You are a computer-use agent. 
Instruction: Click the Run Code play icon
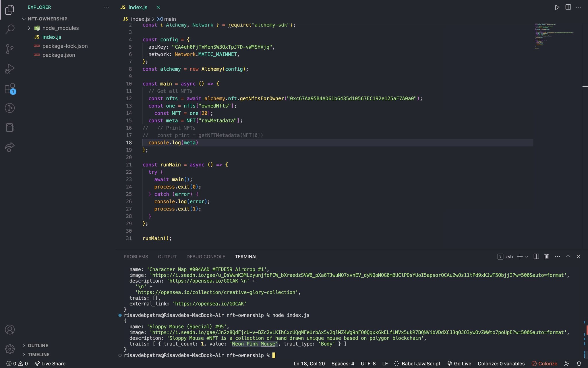(x=557, y=7)
